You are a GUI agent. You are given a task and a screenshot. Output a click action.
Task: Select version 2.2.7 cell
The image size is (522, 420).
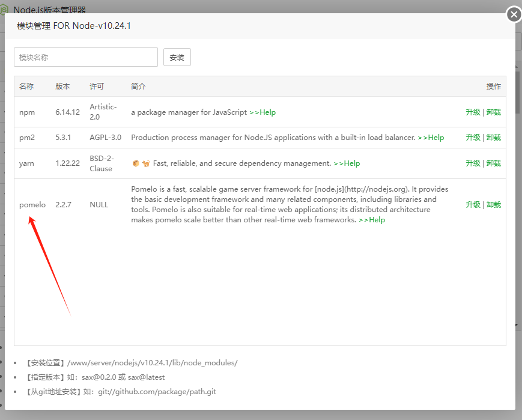pos(63,205)
